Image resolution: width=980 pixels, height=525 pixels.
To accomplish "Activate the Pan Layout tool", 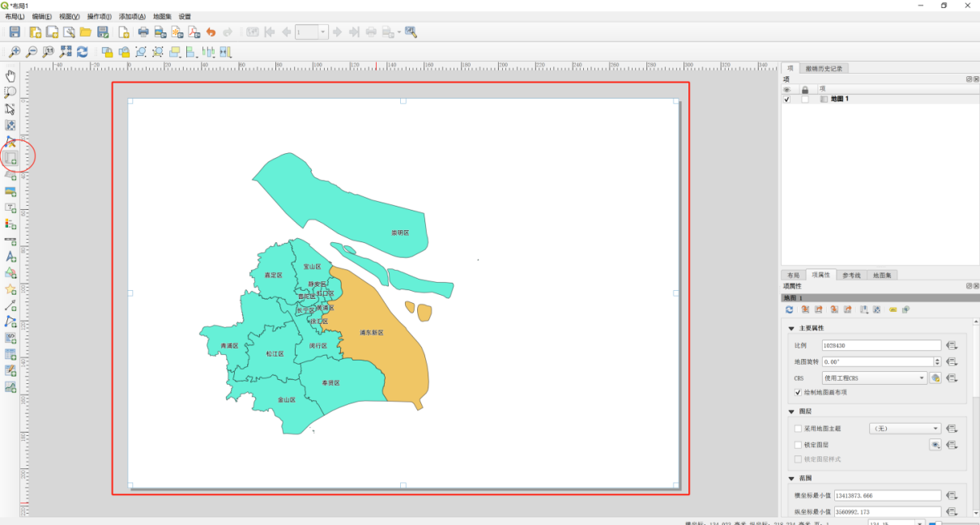I will (11, 75).
